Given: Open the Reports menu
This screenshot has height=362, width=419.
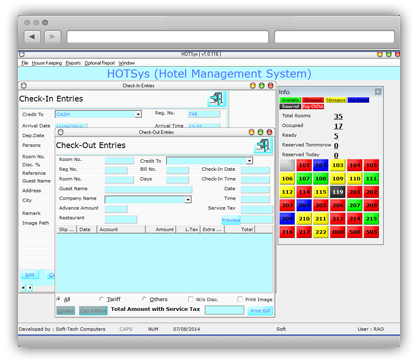Looking at the screenshot, I should [x=73, y=63].
